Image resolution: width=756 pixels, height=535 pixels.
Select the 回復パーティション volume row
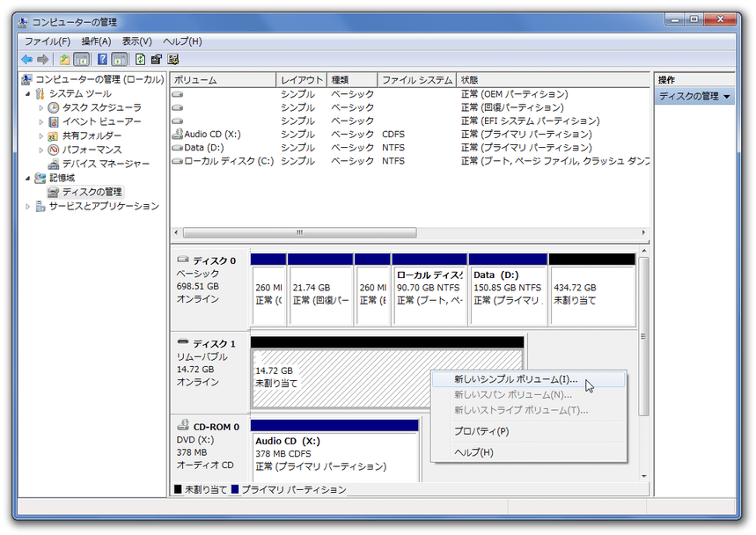pos(410,107)
